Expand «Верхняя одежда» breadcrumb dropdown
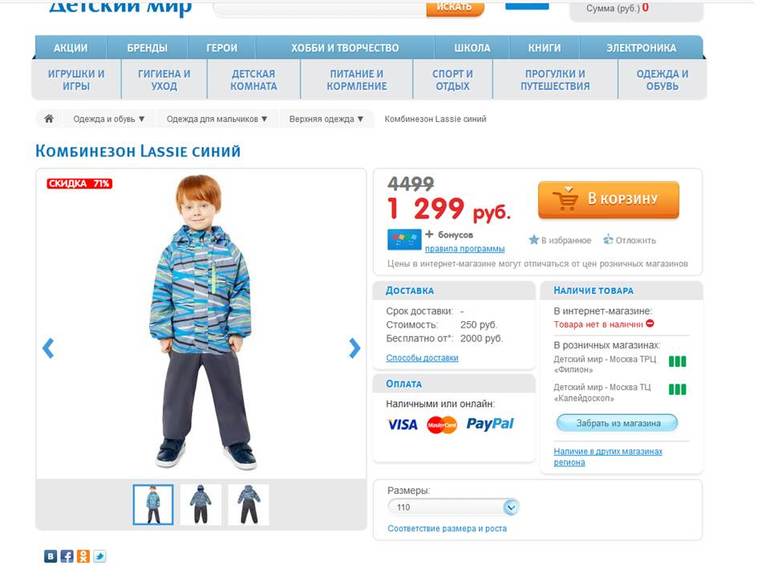770x578 pixels. pos(327,119)
